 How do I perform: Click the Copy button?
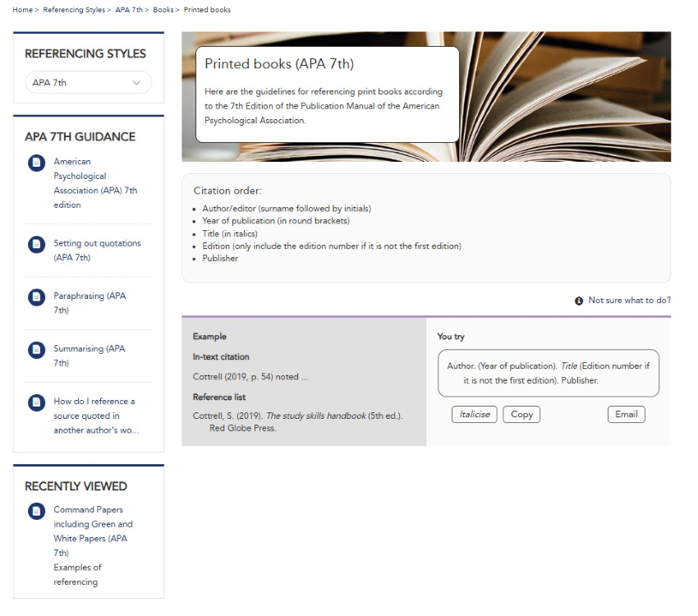[521, 415]
